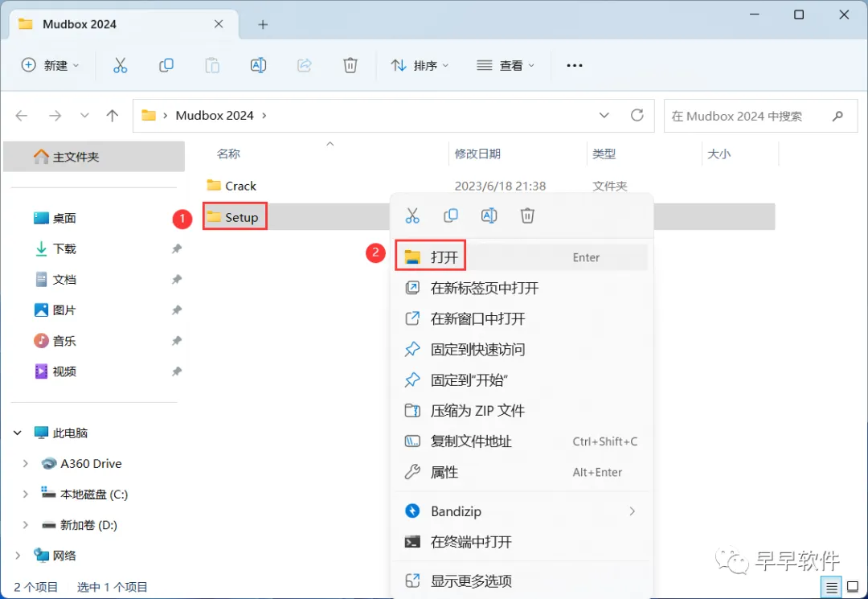
Task: Expand the 本地磁盘 (C:) node
Action: [x=26, y=494]
